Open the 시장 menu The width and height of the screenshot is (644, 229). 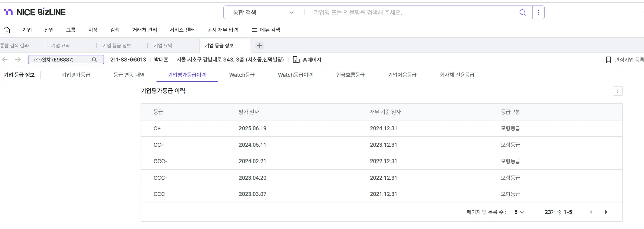(93, 30)
